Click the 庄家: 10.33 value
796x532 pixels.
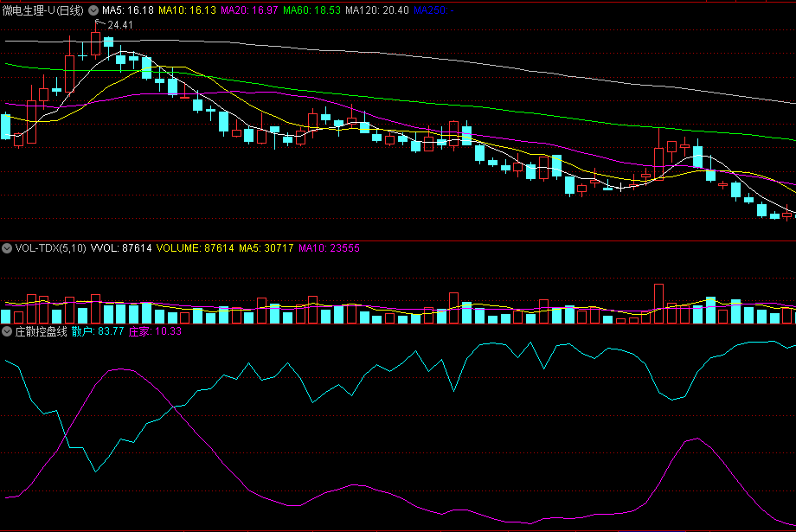coord(155,331)
